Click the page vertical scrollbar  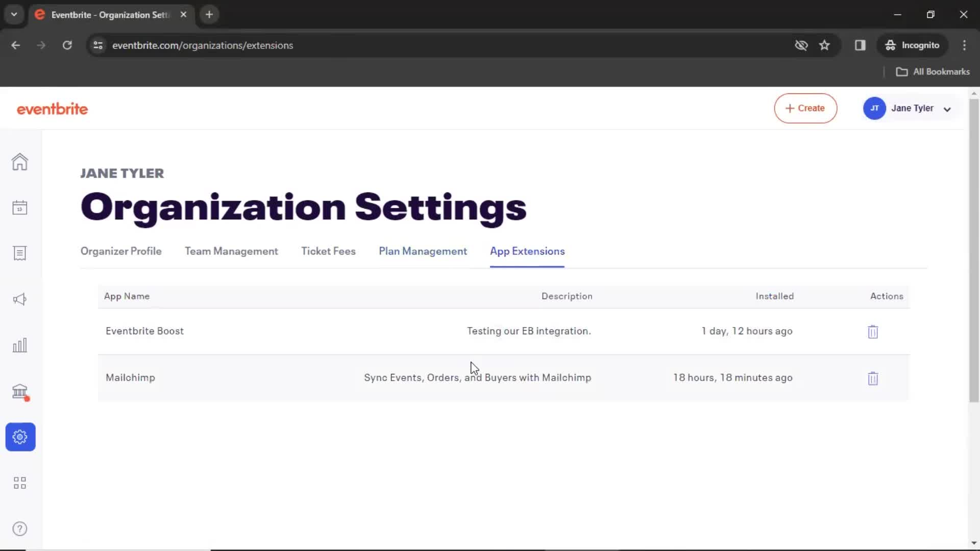click(x=974, y=250)
